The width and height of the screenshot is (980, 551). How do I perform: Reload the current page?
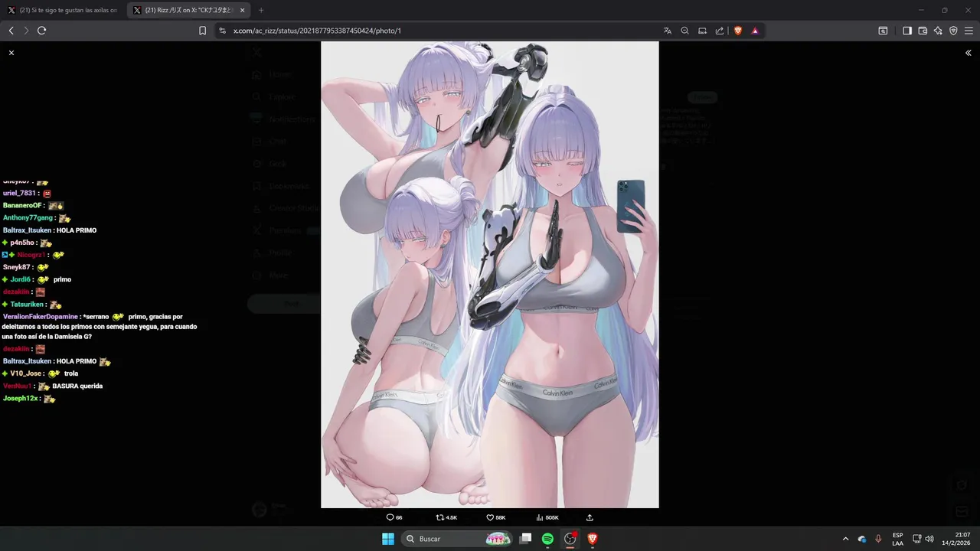[41, 31]
